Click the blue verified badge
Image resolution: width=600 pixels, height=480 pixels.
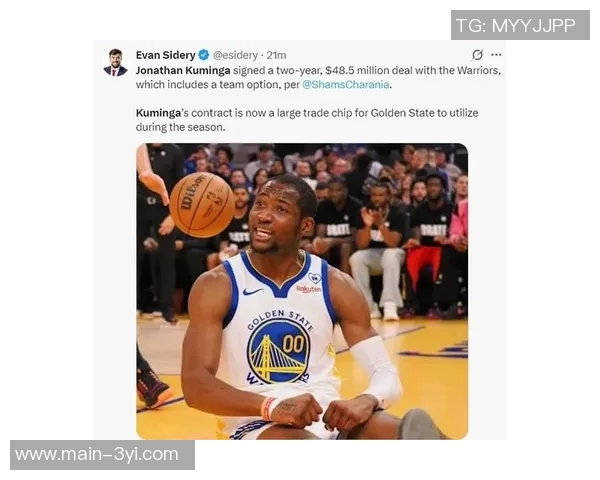[204, 55]
